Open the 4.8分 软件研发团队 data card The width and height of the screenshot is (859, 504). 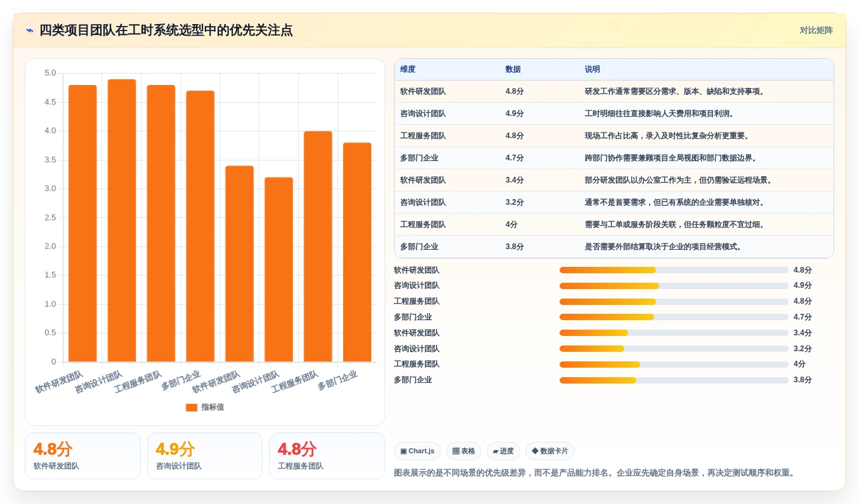82,456
